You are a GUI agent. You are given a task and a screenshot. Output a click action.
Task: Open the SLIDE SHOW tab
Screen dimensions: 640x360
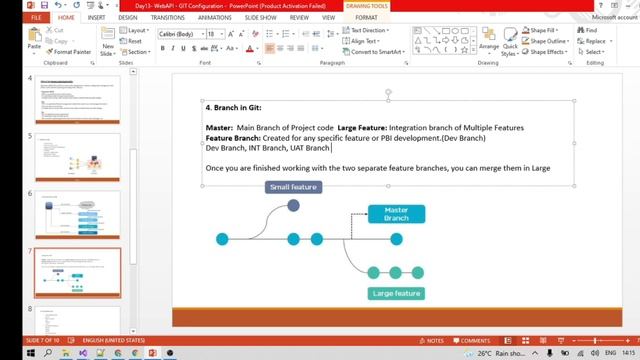[260, 18]
